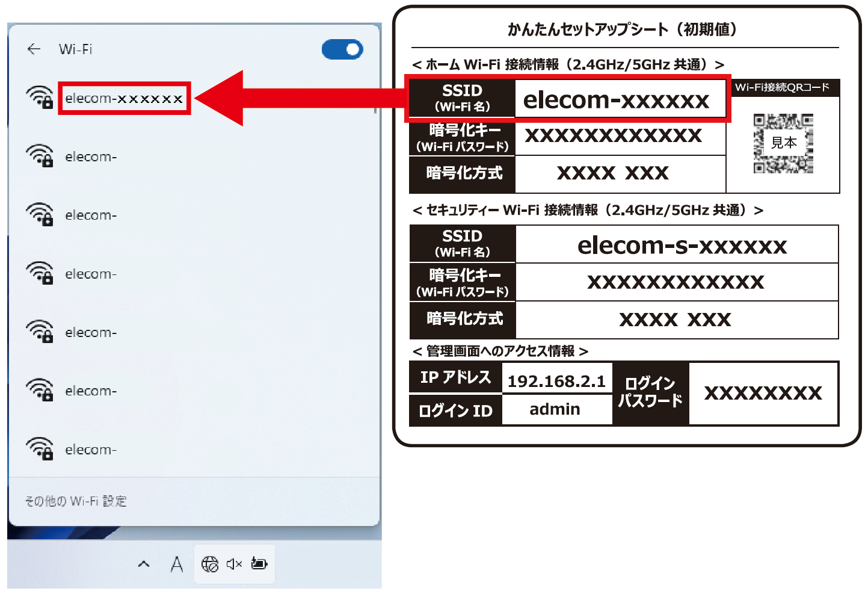Screen dimensions: 868x591
Task: Click the ログイン ID label
Action: [x=455, y=411]
